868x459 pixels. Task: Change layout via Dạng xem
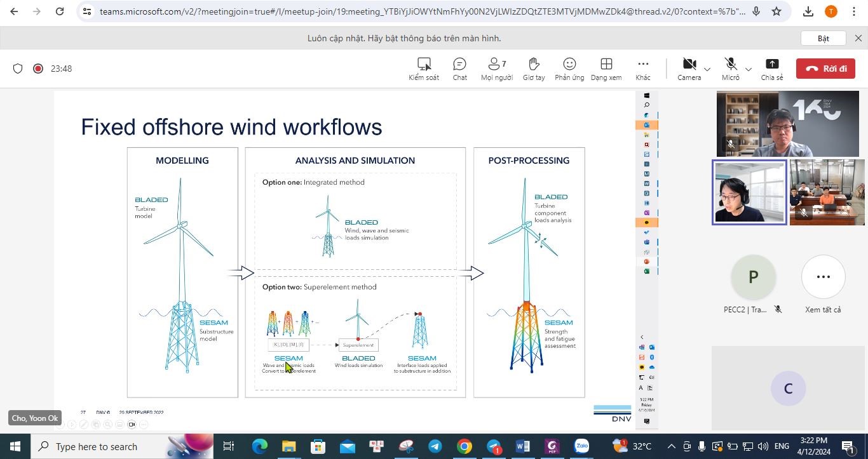606,69
